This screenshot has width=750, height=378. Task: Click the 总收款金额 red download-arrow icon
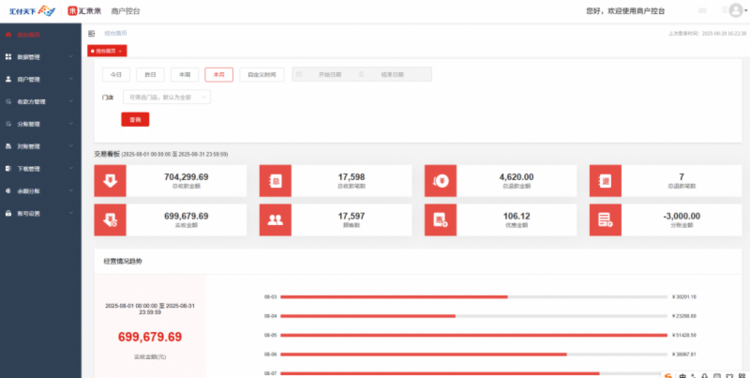110,181
